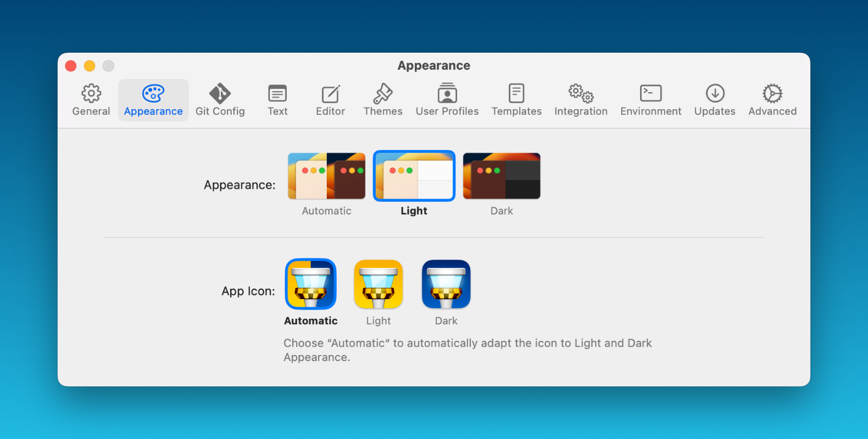Minimize the window with yellow button
The image size is (868, 439).
point(90,66)
